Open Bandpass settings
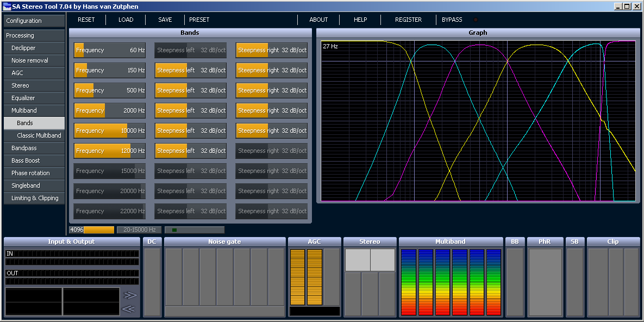 click(34, 148)
